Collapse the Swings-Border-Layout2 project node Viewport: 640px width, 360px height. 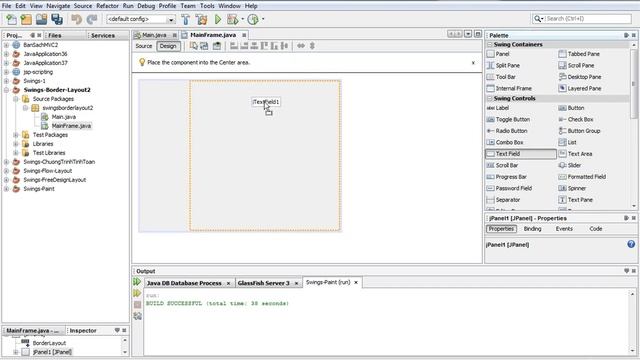tap(7, 90)
